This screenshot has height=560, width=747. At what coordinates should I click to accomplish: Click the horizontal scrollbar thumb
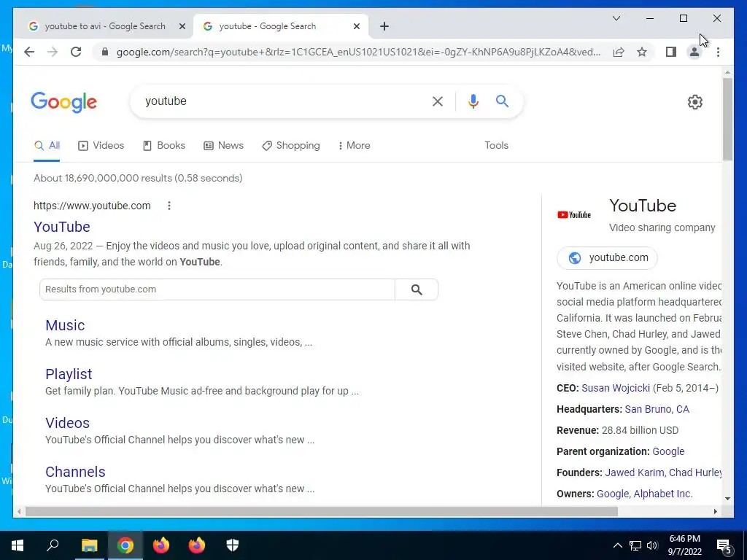[322, 511]
